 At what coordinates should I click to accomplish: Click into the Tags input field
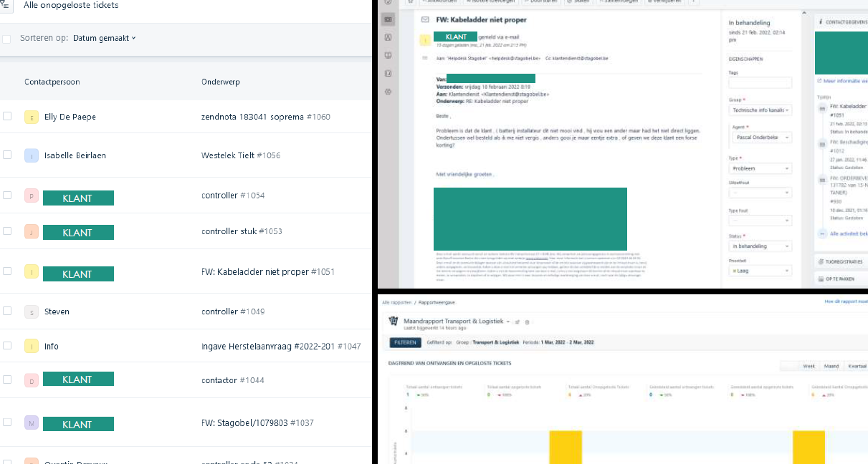[760, 82]
